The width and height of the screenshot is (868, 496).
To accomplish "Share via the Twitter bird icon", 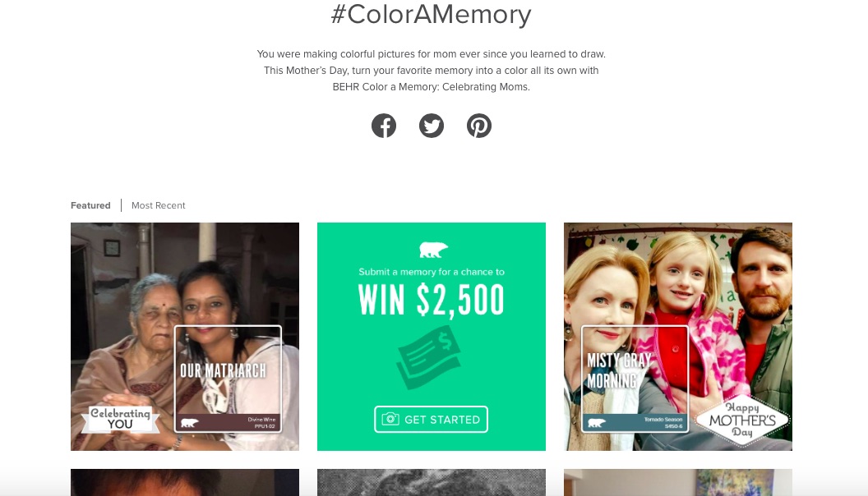I will click(432, 126).
